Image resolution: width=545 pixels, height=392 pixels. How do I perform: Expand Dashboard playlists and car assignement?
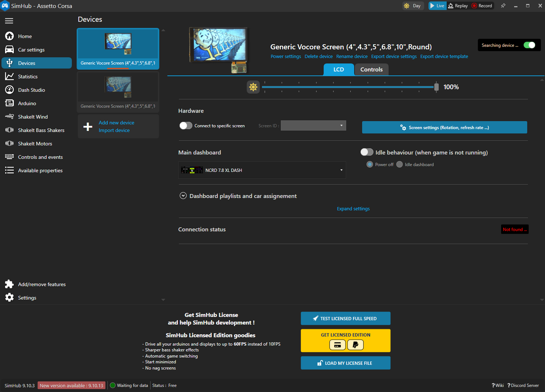(183, 196)
